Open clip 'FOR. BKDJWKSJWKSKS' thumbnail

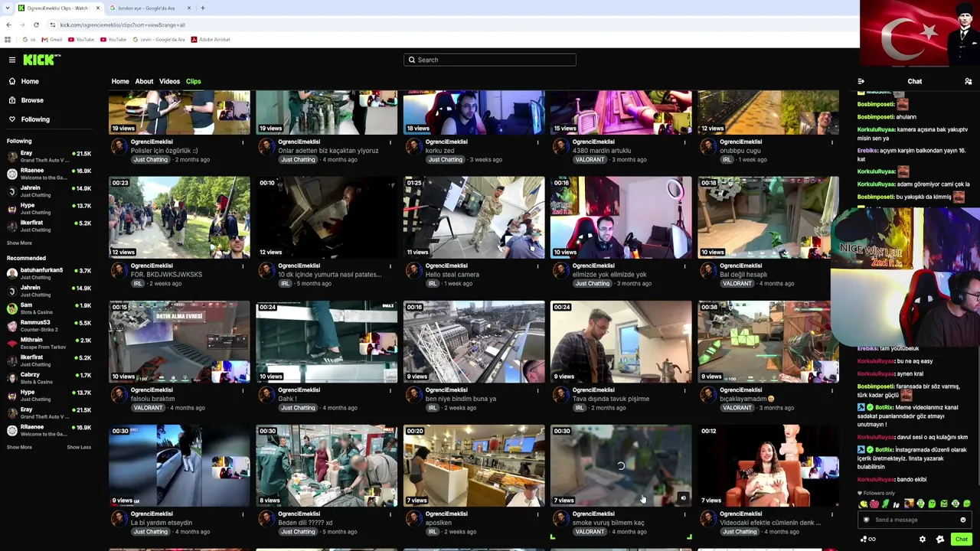pyautogui.click(x=179, y=217)
